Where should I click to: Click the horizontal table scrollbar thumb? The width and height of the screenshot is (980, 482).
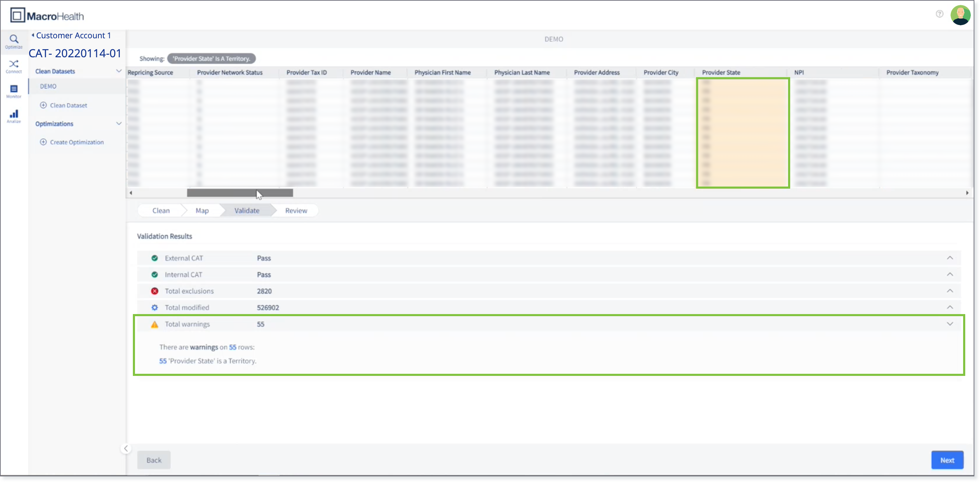pos(240,193)
